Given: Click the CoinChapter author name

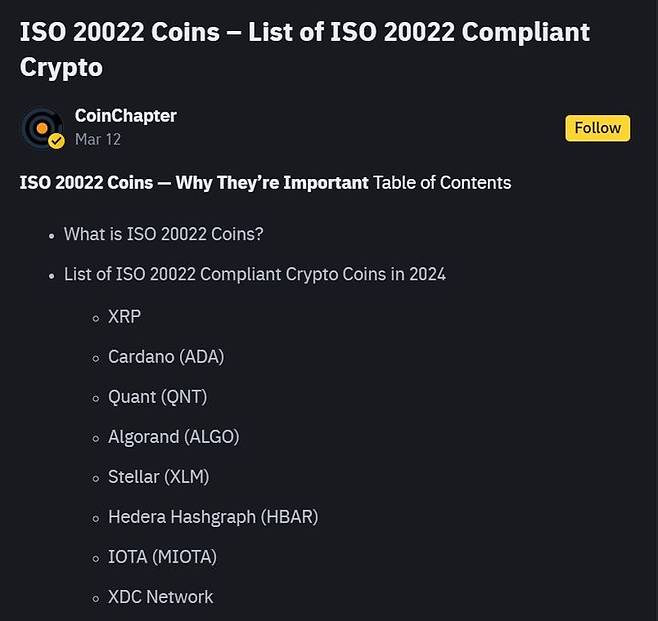Looking at the screenshot, I should coord(125,116).
